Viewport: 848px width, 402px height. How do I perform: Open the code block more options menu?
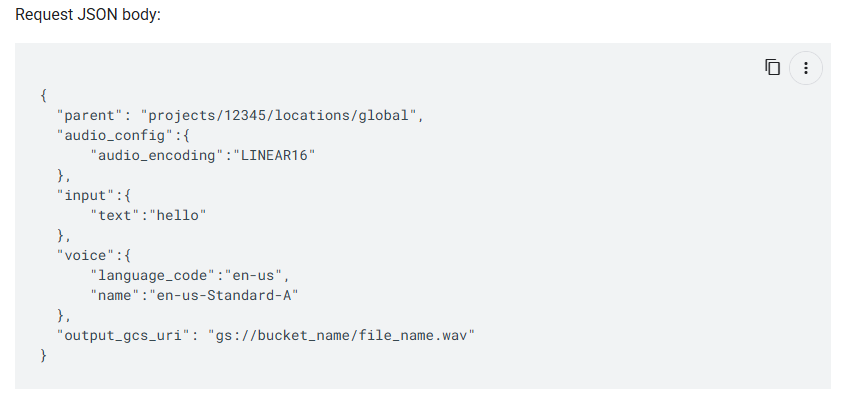click(806, 68)
